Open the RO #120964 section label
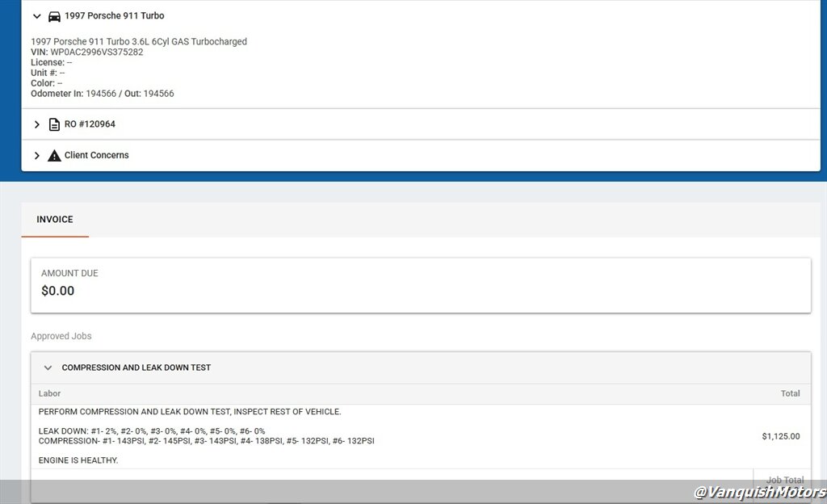 pos(90,124)
